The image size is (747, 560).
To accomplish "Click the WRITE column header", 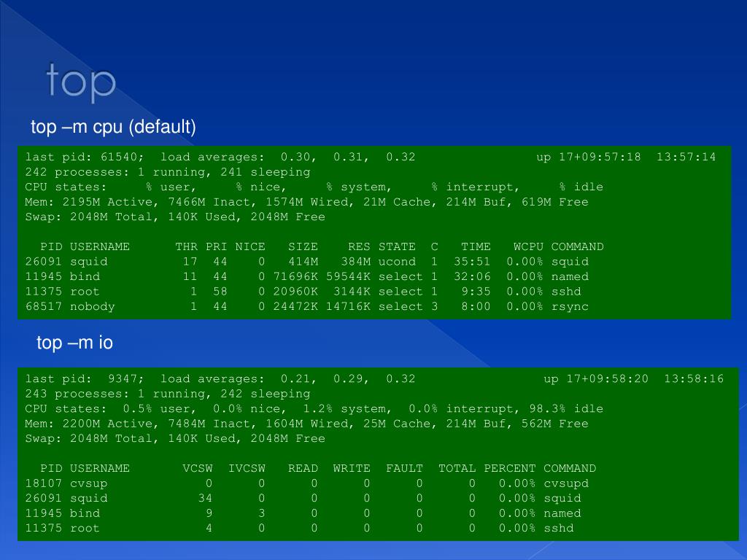I will [x=352, y=469].
